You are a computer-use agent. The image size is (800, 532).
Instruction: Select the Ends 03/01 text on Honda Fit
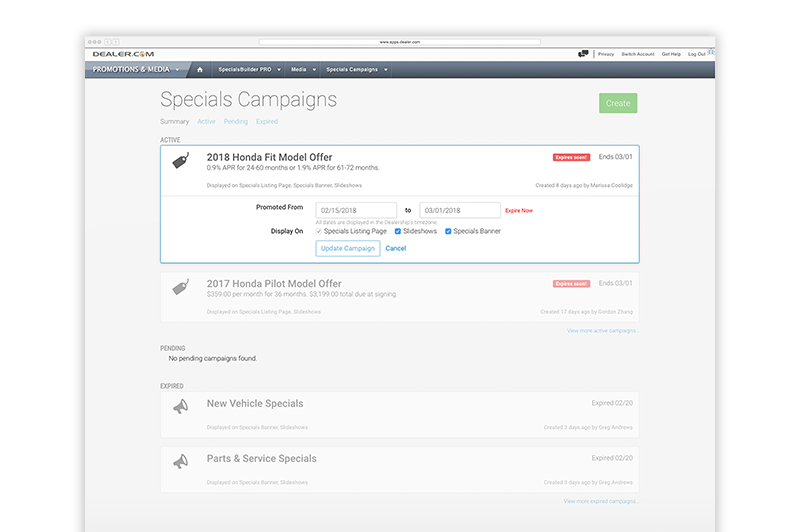click(615, 157)
